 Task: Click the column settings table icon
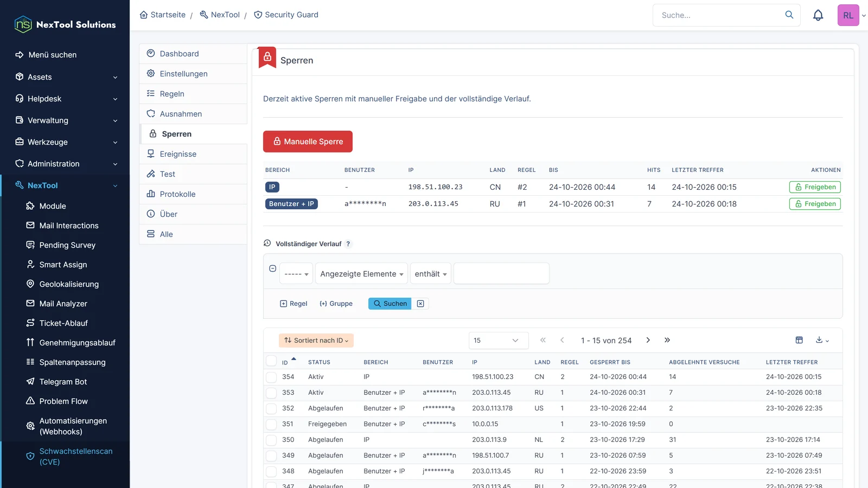tap(799, 340)
